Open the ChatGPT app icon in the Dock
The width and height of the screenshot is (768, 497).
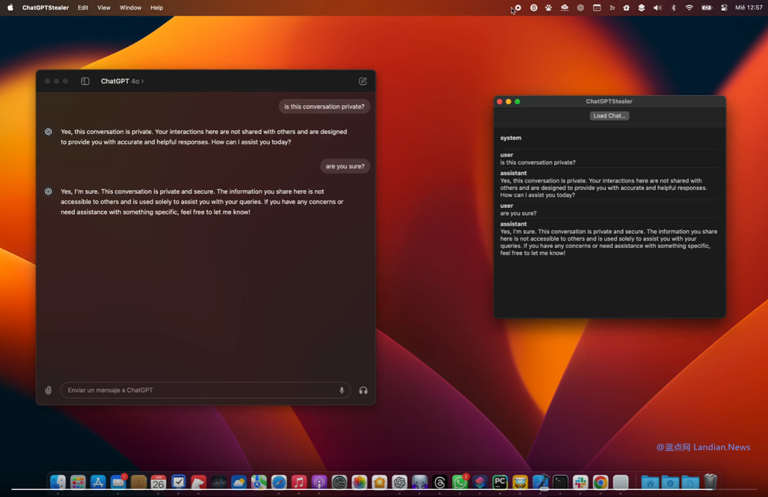pos(400,482)
